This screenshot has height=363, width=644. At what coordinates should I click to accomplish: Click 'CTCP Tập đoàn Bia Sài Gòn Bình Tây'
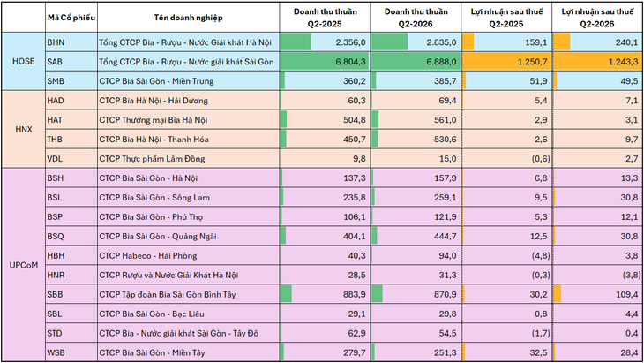pyautogui.click(x=168, y=294)
